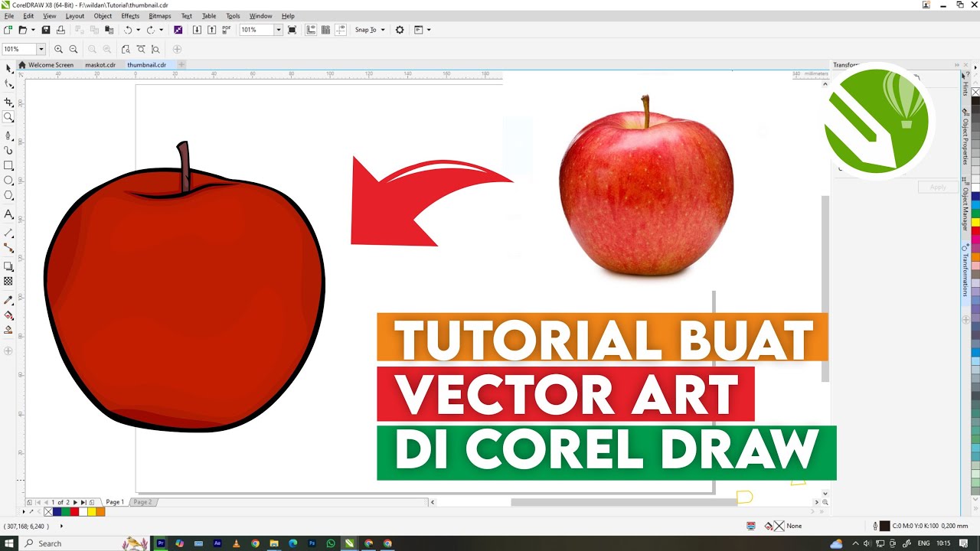Viewport: 980px width, 551px height.
Task: Switch to the Page 2 tab
Action: point(142,502)
